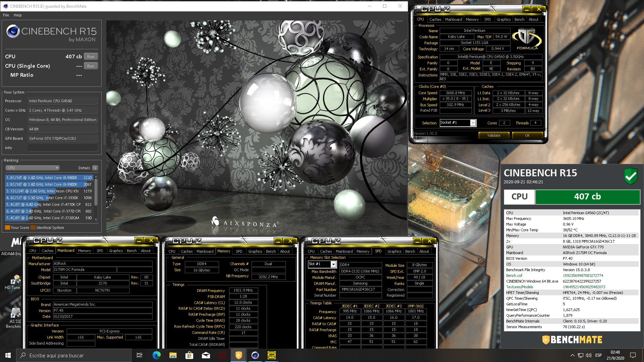Click the OC Formula logo in CPU-Z
The image size is (644, 362).
527,39
